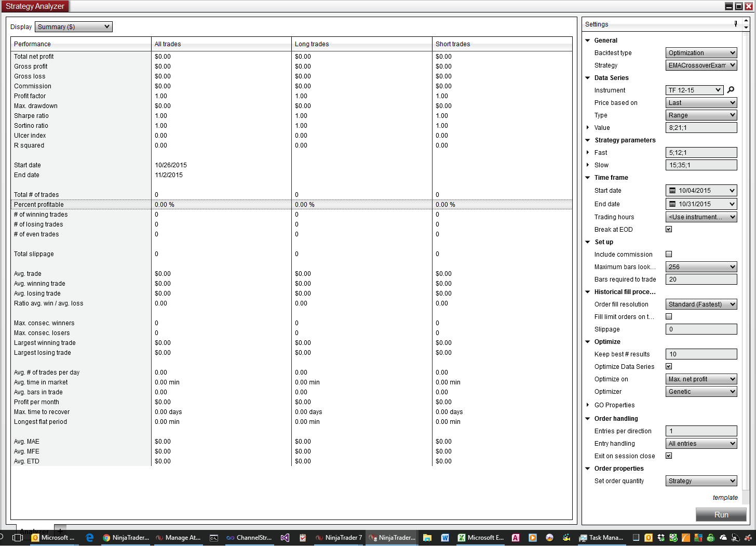The width and height of the screenshot is (756, 546).
Task: Switch to ChannelStr... taskbar window
Action: (249, 538)
